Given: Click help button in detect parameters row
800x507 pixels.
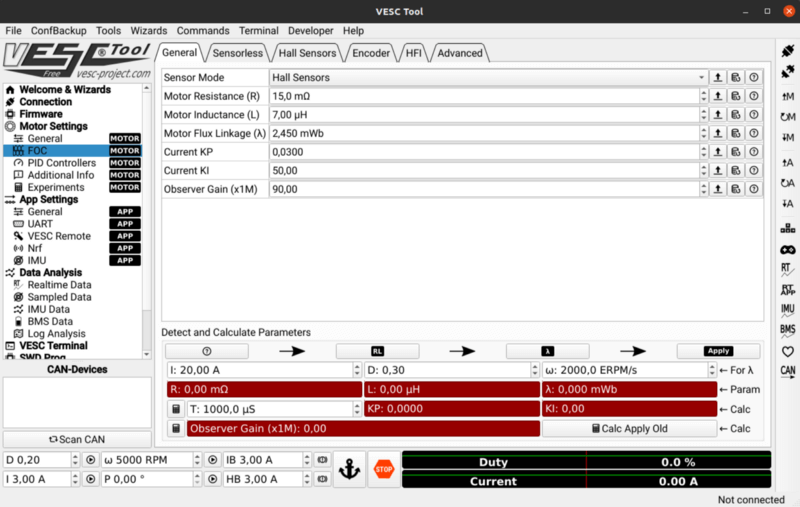Looking at the screenshot, I should 207,351.
